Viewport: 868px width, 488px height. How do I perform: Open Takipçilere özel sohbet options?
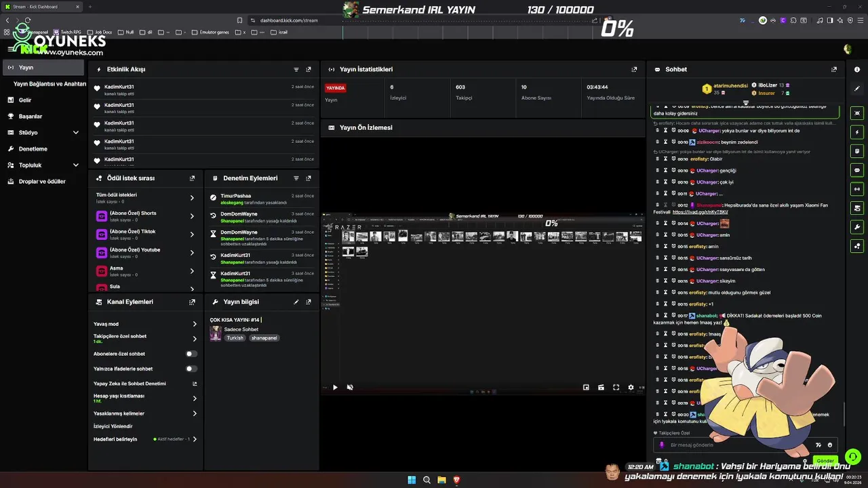click(195, 338)
